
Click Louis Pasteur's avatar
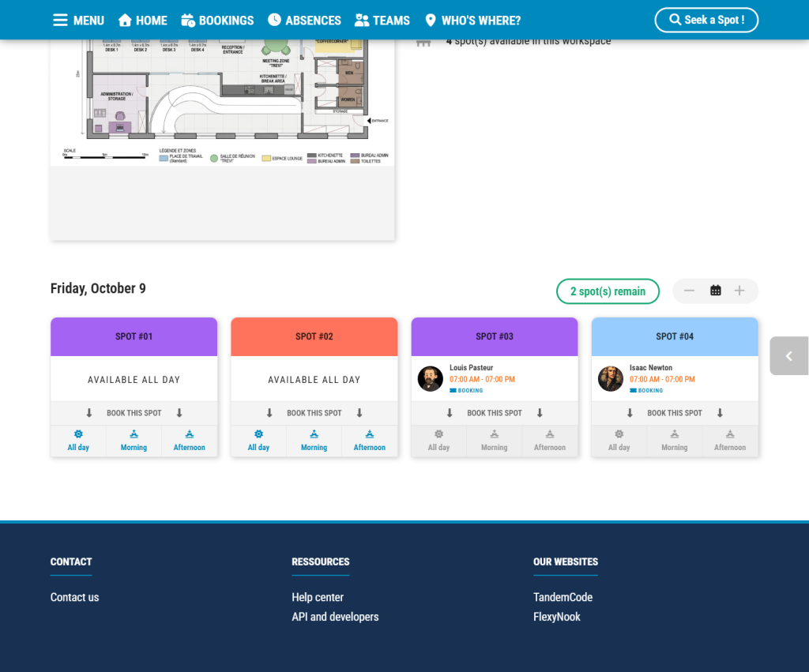pyautogui.click(x=431, y=379)
